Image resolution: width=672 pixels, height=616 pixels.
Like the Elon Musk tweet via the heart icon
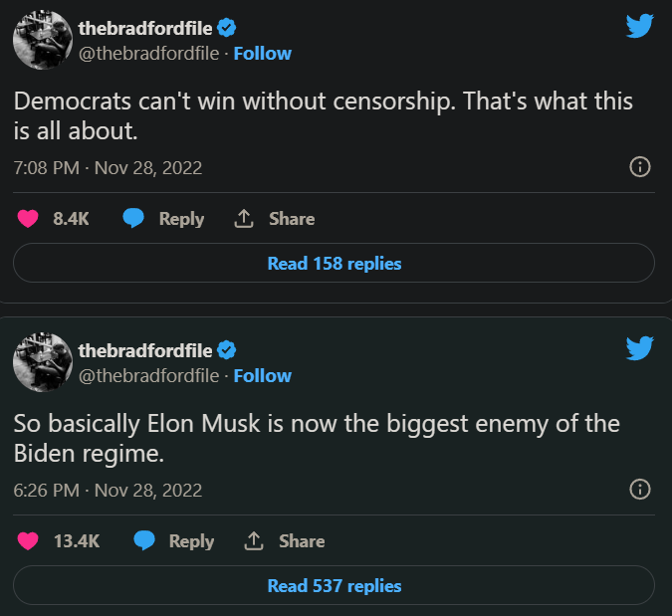point(28,541)
